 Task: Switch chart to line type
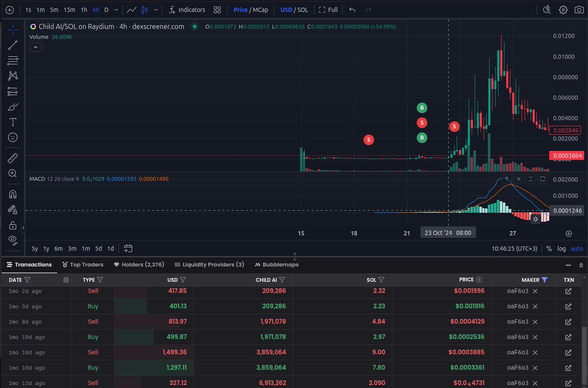pos(131,10)
